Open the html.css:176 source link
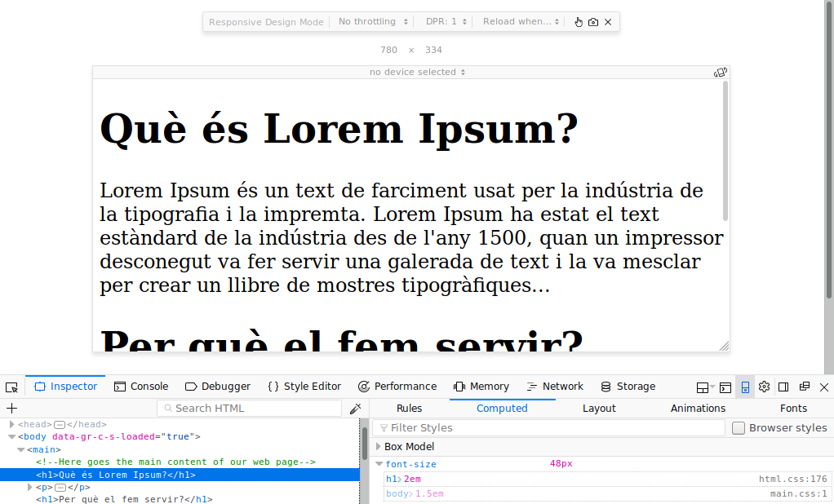 (792, 480)
